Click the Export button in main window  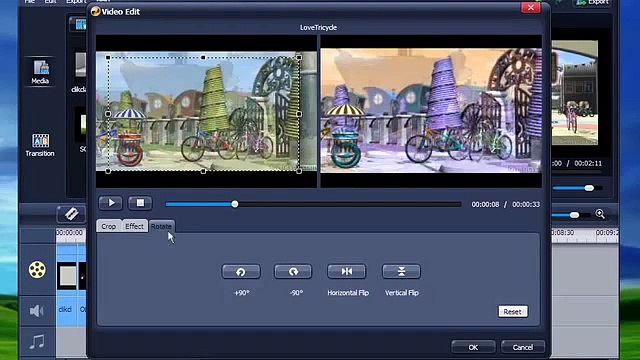tap(593, 2)
